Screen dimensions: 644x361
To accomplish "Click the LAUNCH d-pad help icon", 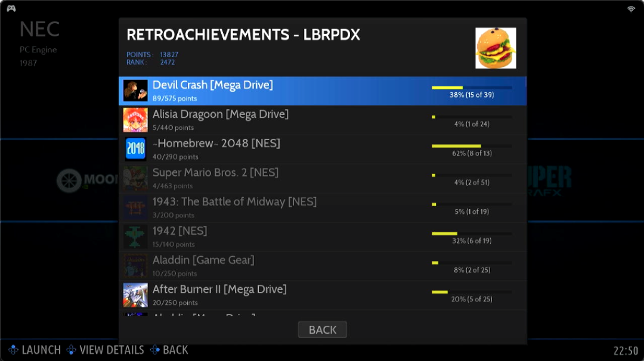I will [x=13, y=350].
